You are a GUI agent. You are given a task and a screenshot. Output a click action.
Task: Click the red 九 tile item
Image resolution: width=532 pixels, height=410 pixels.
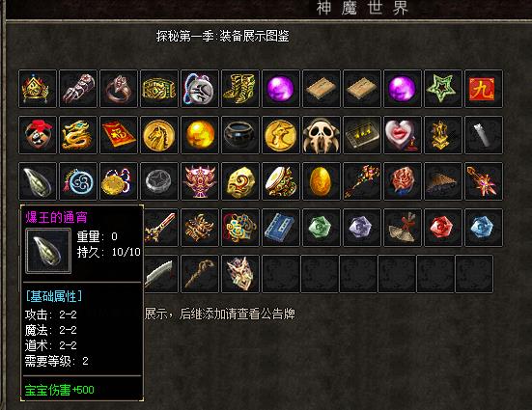(484, 89)
